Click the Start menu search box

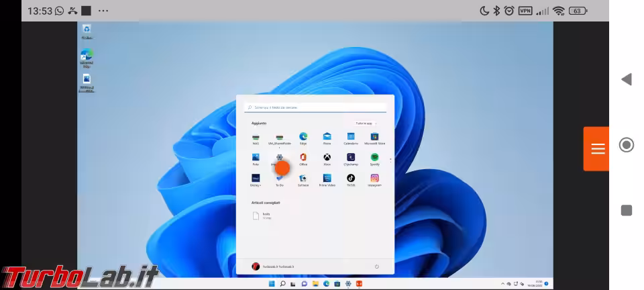(315, 107)
